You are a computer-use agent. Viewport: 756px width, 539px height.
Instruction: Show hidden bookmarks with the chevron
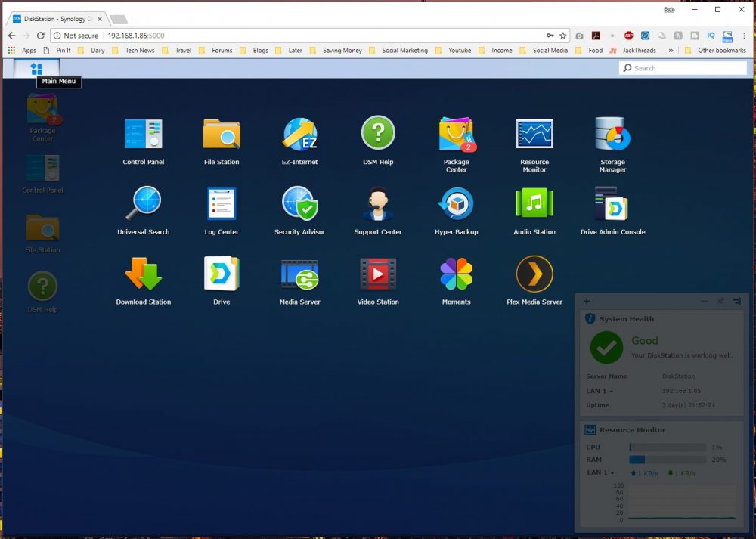[671, 50]
